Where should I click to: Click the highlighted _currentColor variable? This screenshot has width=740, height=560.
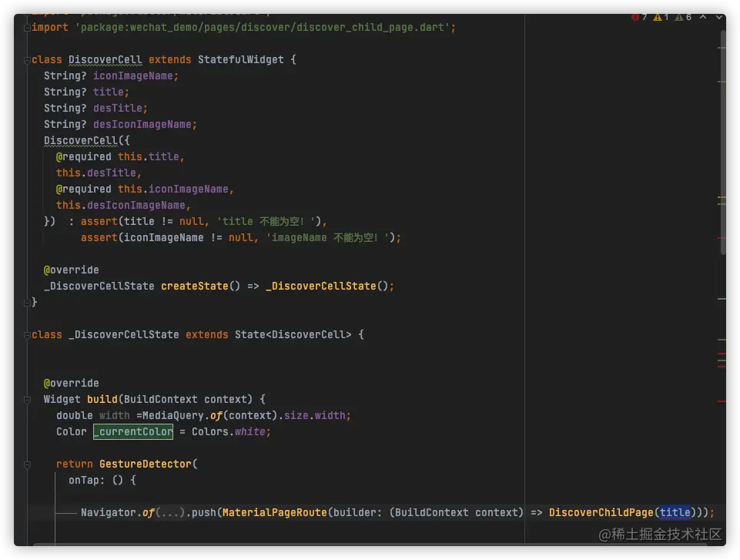133,431
